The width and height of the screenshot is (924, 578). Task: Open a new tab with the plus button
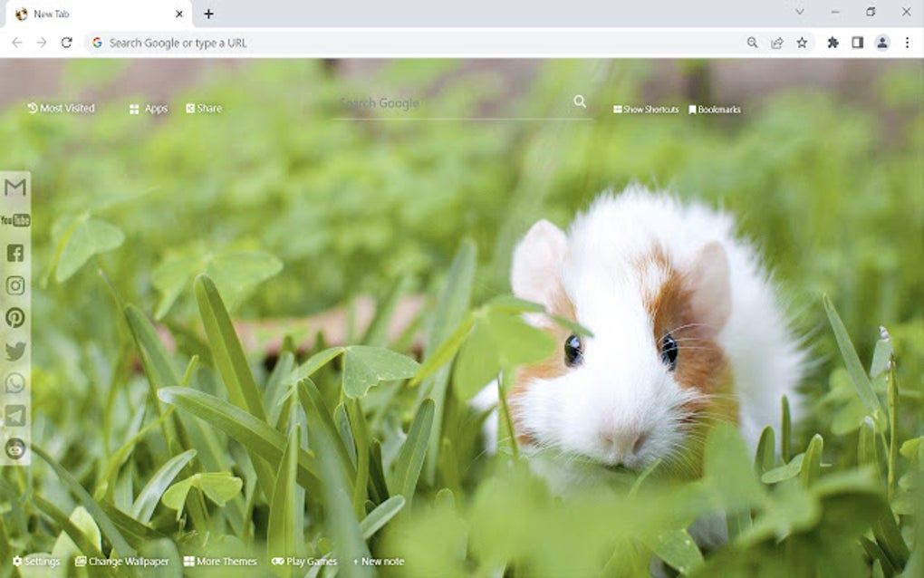click(208, 14)
